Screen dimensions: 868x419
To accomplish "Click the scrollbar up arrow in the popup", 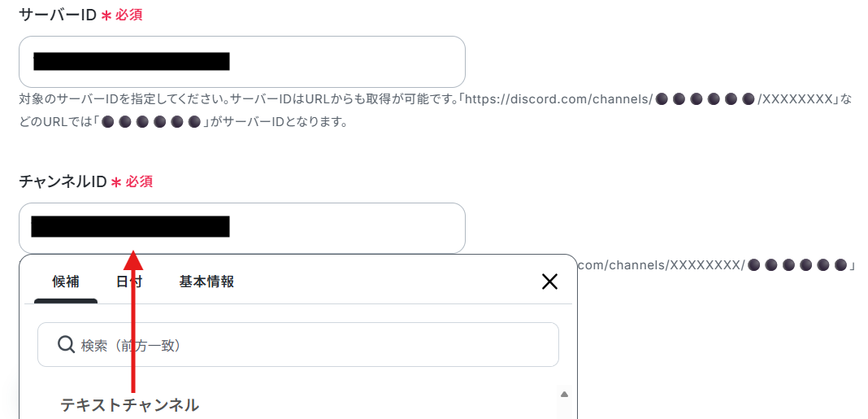I will (564, 395).
